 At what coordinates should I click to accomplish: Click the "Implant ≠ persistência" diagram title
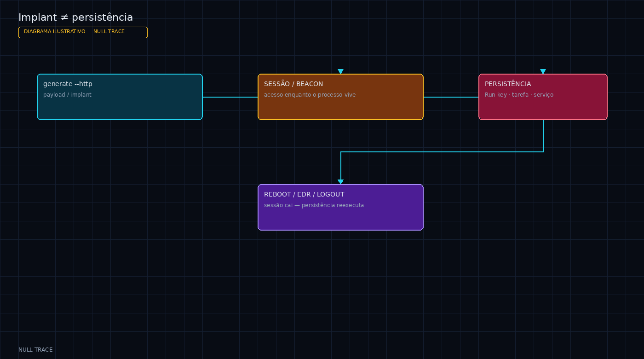click(75, 17)
